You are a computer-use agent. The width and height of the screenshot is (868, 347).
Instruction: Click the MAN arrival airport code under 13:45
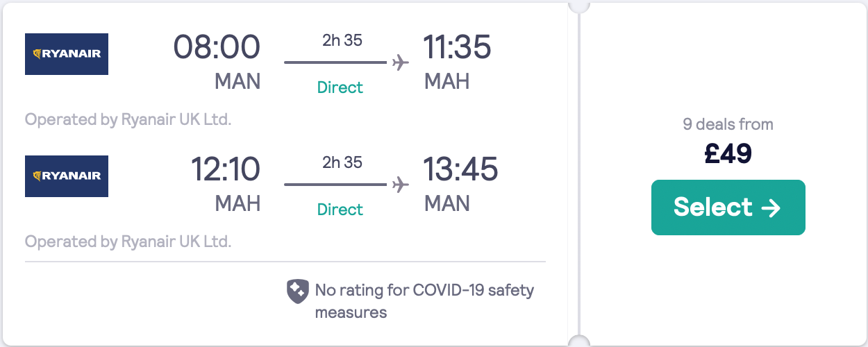tap(447, 203)
